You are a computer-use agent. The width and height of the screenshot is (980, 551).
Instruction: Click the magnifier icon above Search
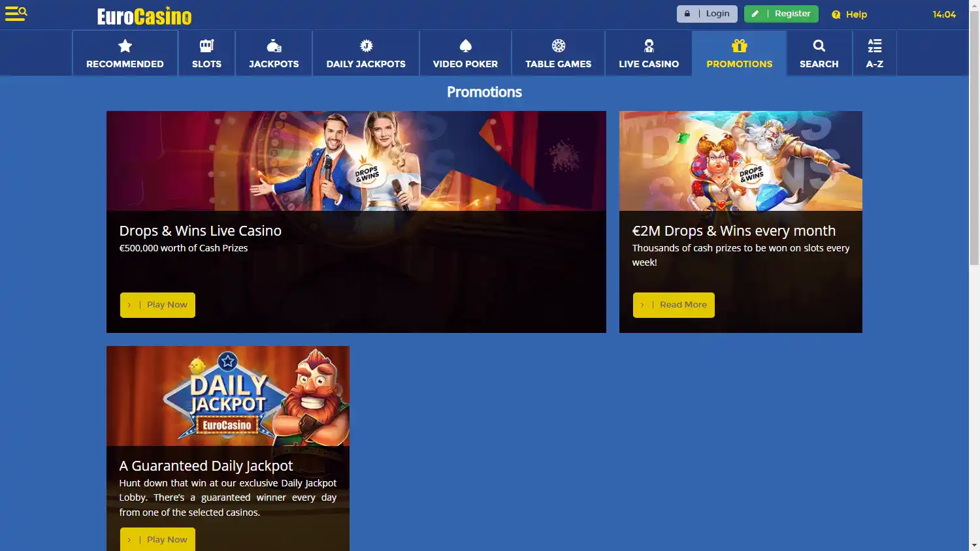coord(819,46)
